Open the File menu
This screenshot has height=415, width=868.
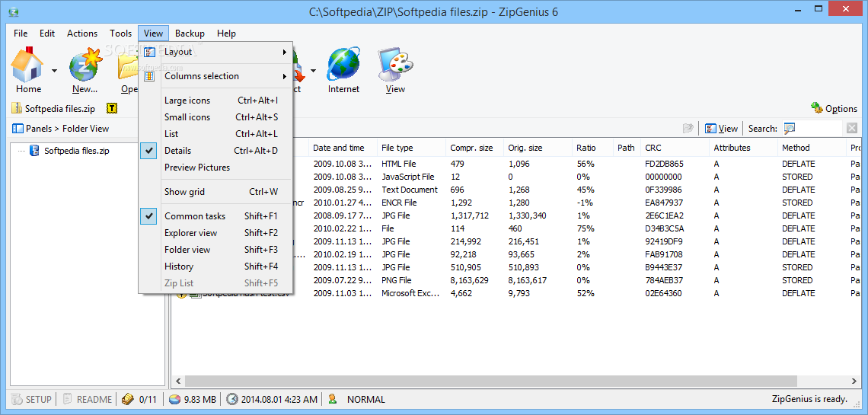pos(21,34)
